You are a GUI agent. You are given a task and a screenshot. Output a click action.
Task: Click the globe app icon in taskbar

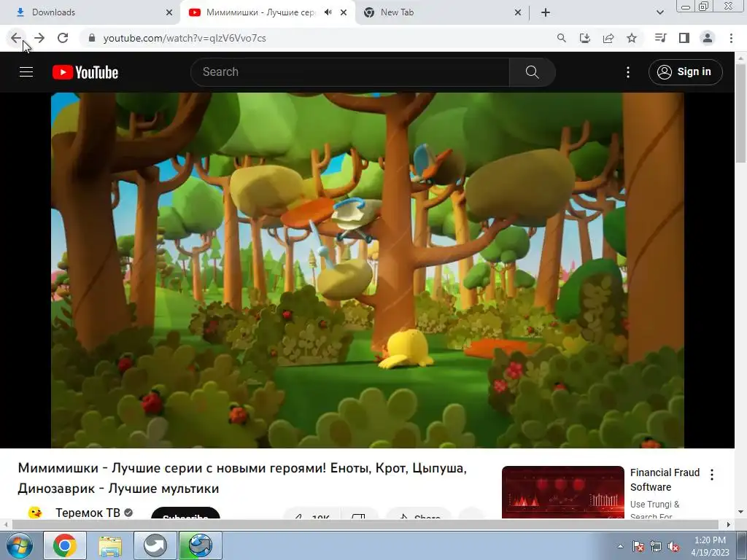pos(200,545)
